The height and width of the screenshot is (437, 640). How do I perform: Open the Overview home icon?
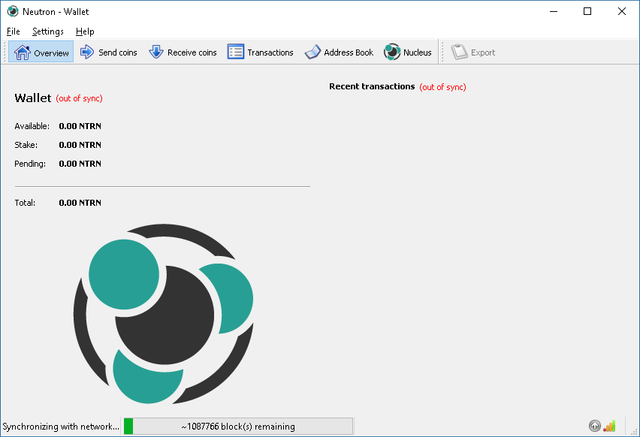click(22, 52)
